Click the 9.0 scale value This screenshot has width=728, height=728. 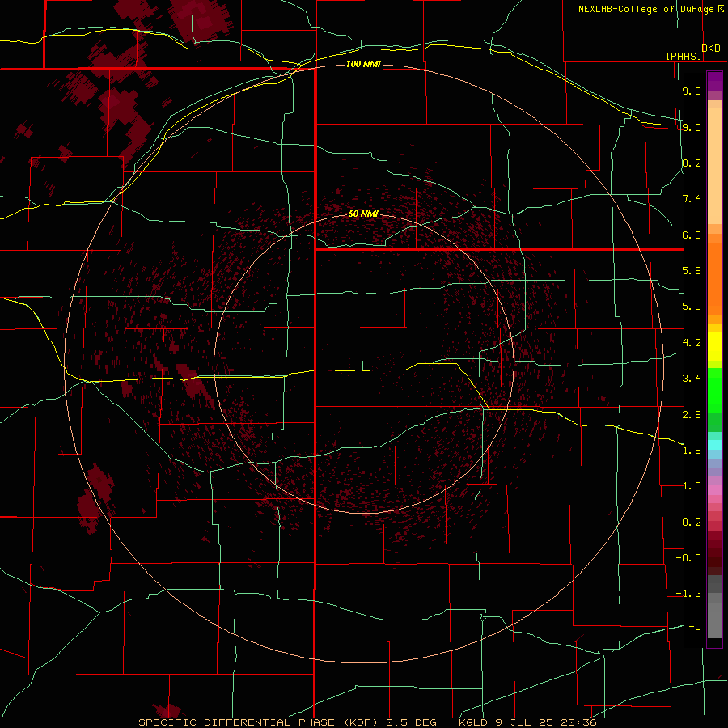click(692, 127)
